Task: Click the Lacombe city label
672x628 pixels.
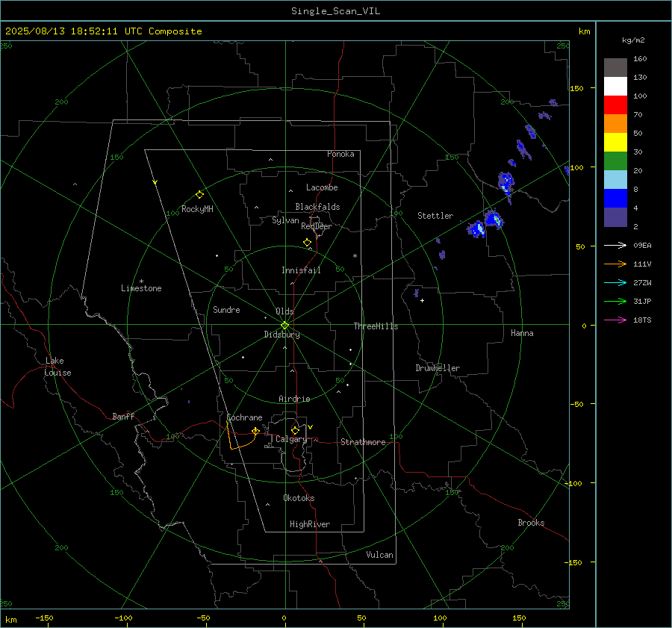Action: tap(322, 187)
